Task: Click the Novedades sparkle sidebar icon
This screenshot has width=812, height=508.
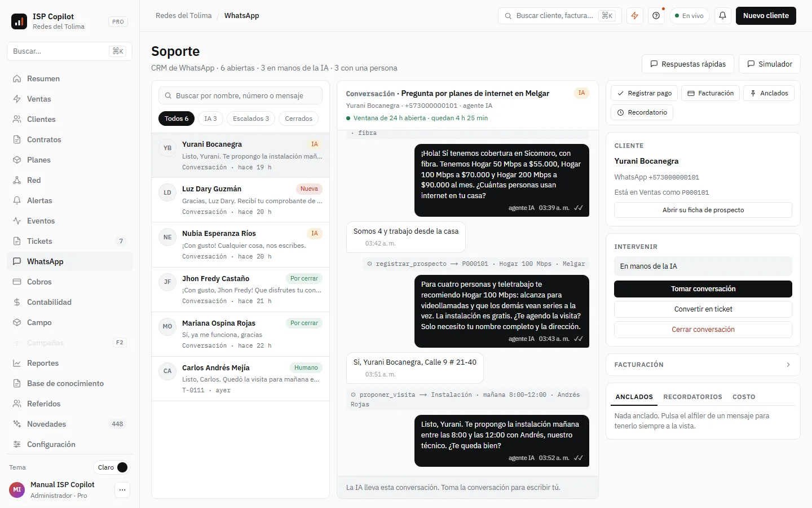Action: (17, 424)
